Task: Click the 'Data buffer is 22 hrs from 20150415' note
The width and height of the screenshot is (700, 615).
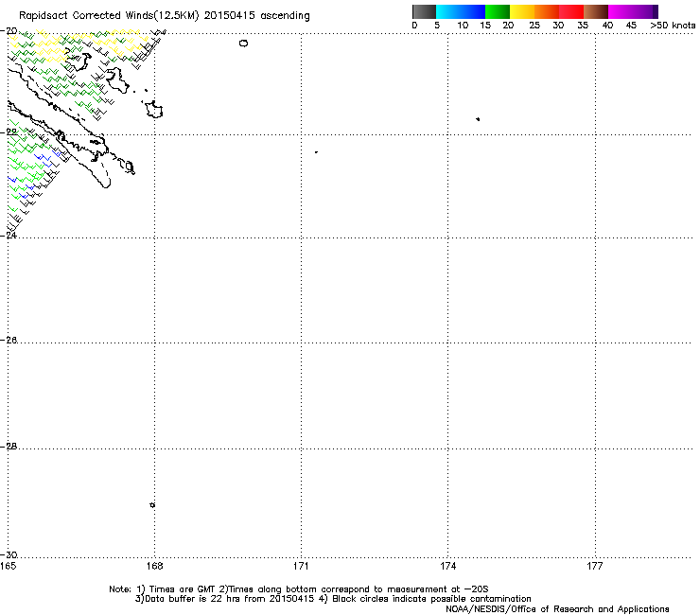Action: [x=225, y=599]
